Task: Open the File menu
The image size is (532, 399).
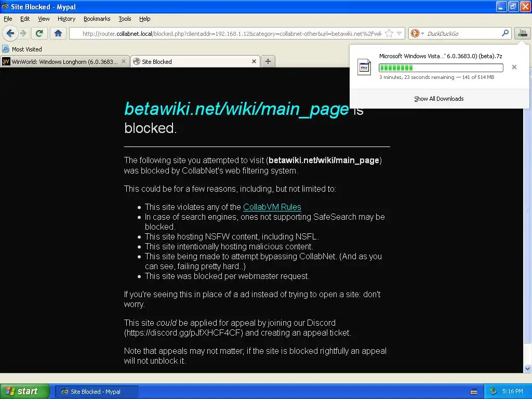Action: (x=8, y=19)
